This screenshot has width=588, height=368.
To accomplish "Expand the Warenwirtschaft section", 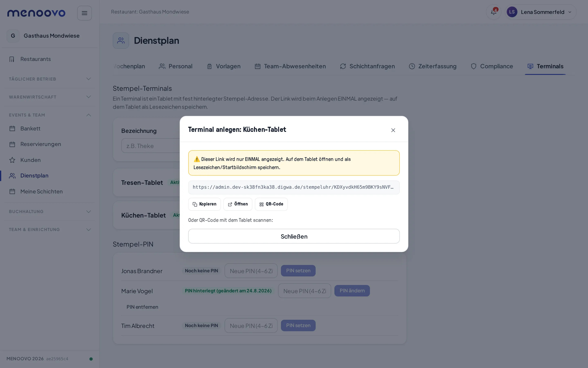I will pyautogui.click(x=50, y=97).
